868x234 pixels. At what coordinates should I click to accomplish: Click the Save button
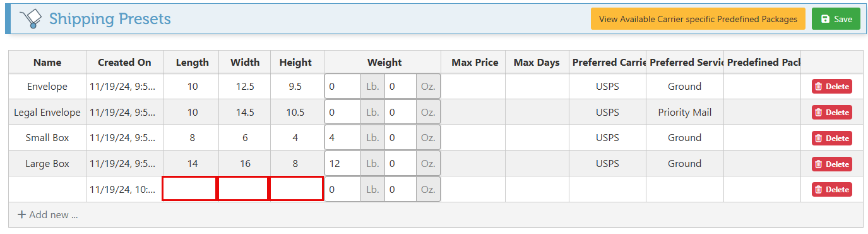click(836, 19)
